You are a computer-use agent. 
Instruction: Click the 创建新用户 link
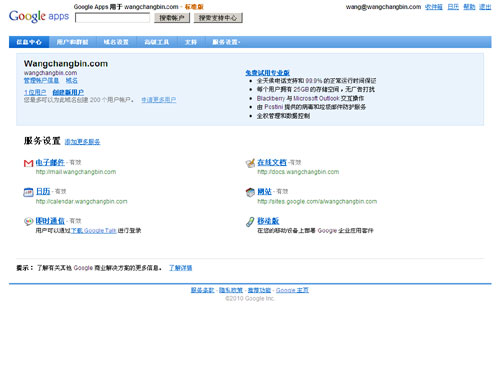pyautogui.click(x=68, y=92)
